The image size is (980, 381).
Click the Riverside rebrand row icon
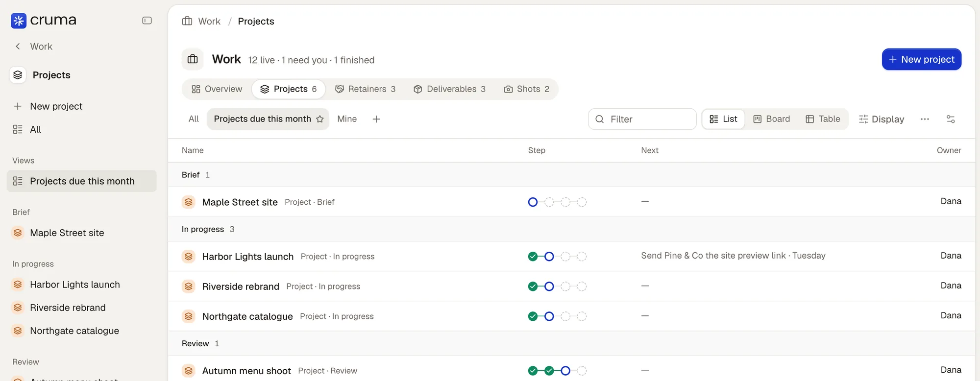(x=189, y=286)
